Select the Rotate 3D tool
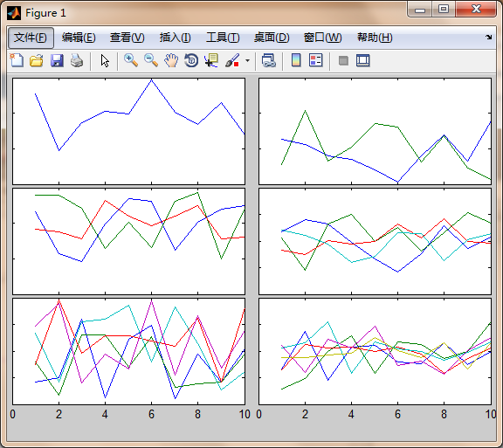Image resolution: width=503 pixels, height=448 pixels. 191,60
